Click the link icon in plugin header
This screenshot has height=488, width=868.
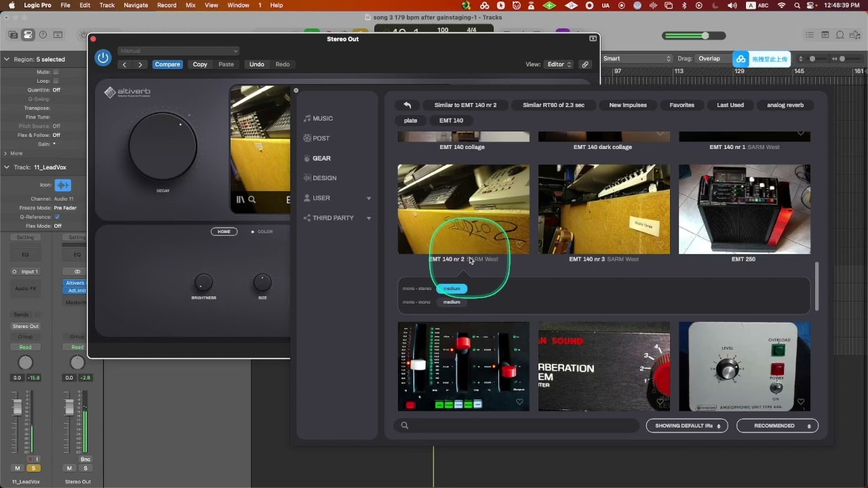pyautogui.click(x=585, y=64)
